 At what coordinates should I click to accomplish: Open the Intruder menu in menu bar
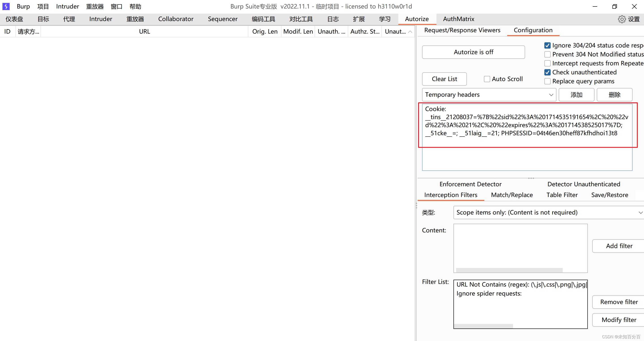tap(67, 6)
